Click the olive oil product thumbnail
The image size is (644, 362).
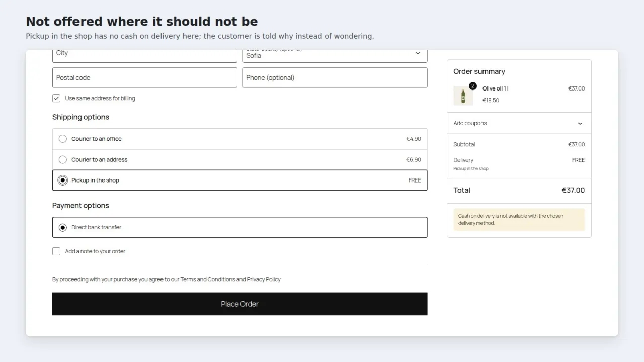[463, 96]
